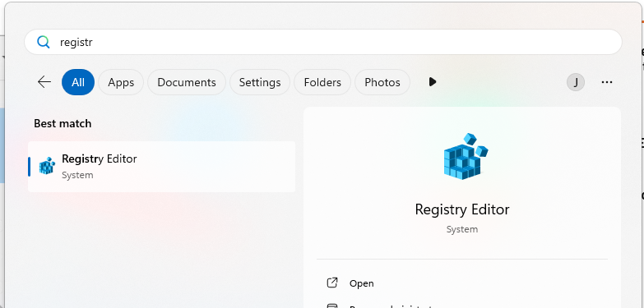Switch to the Apps filter

tap(121, 82)
